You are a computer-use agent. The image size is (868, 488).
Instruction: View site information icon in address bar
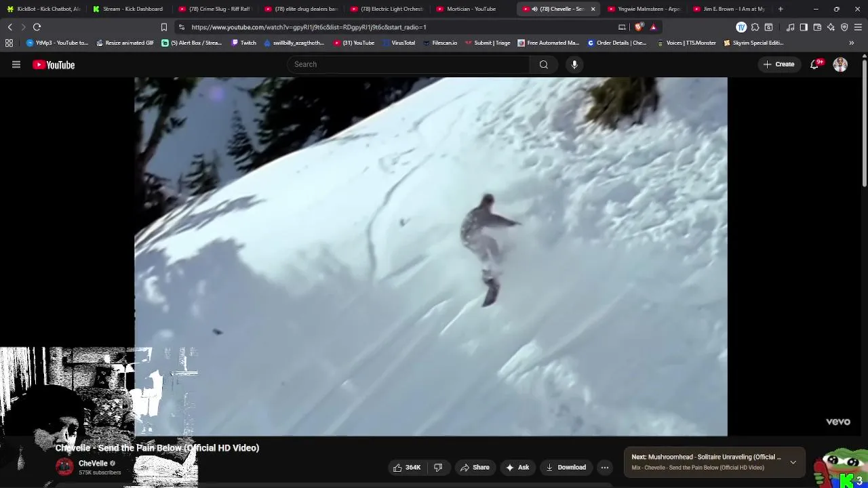click(x=181, y=27)
